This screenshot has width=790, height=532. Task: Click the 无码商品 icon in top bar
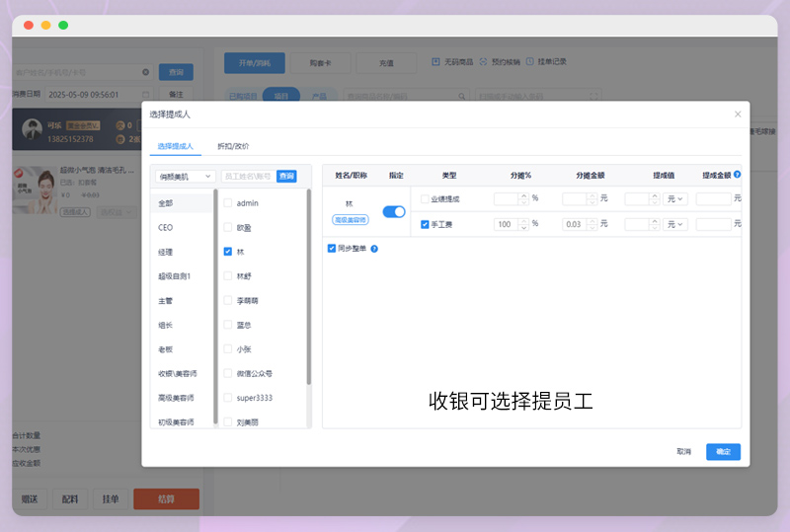(436, 62)
